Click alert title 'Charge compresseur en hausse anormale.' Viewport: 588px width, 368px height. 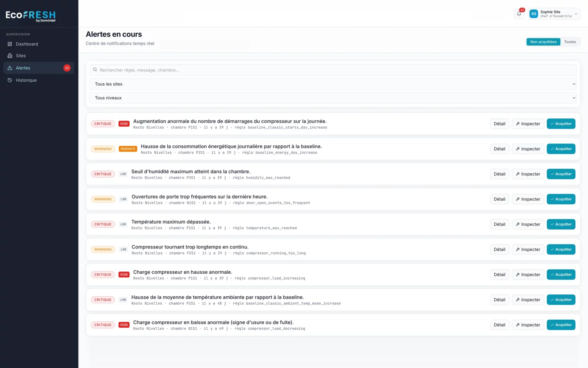coord(183,272)
